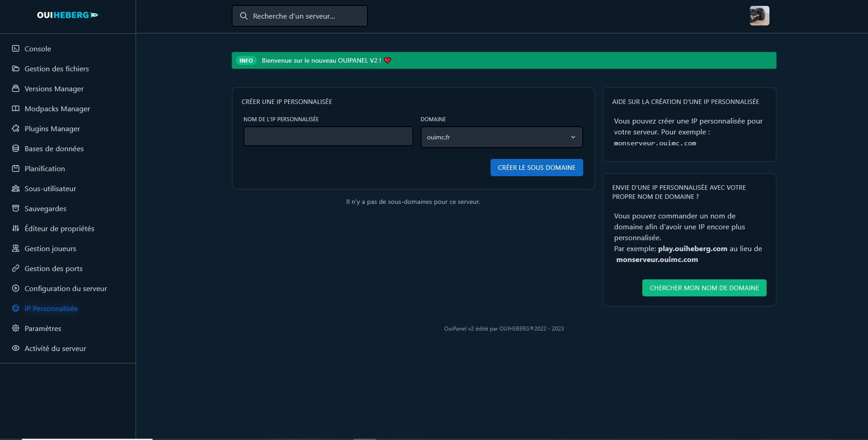Open Modpacks Manager page
868x440 pixels.
(x=57, y=109)
